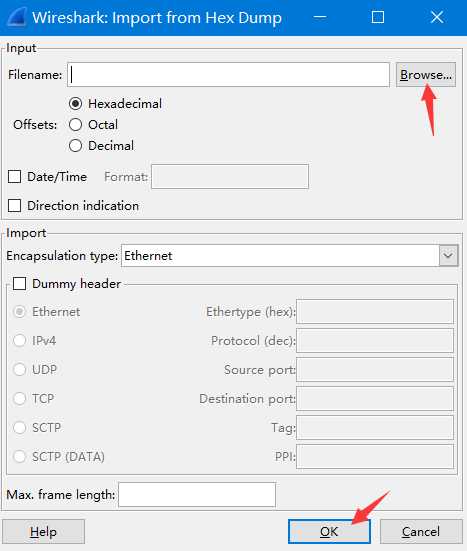467x551 pixels.
Task: Open Help for hex dump import
Action: click(44, 531)
